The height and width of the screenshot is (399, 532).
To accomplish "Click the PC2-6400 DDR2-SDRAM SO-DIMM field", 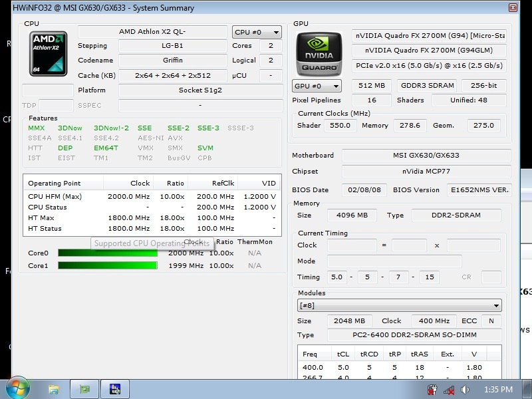I will tap(414, 335).
